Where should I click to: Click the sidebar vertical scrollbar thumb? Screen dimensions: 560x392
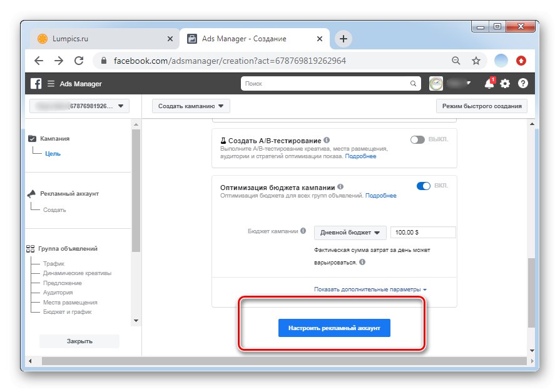pyautogui.click(x=136, y=190)
